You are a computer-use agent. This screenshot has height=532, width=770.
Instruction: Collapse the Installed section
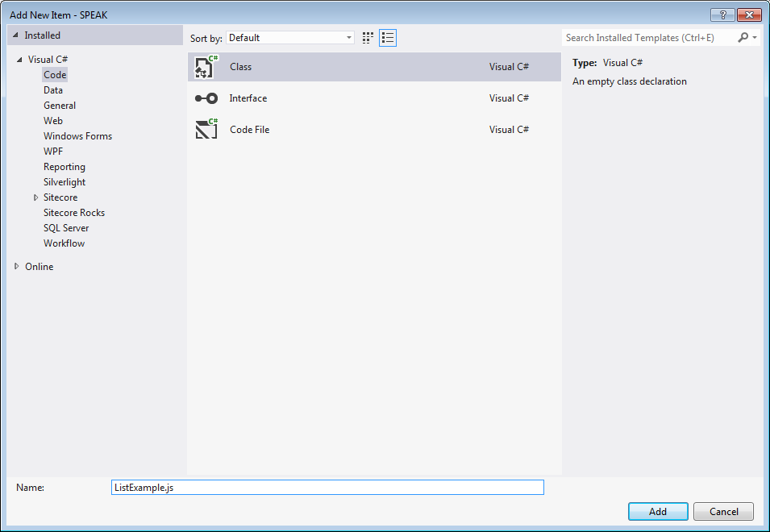[x=16, y=35]
